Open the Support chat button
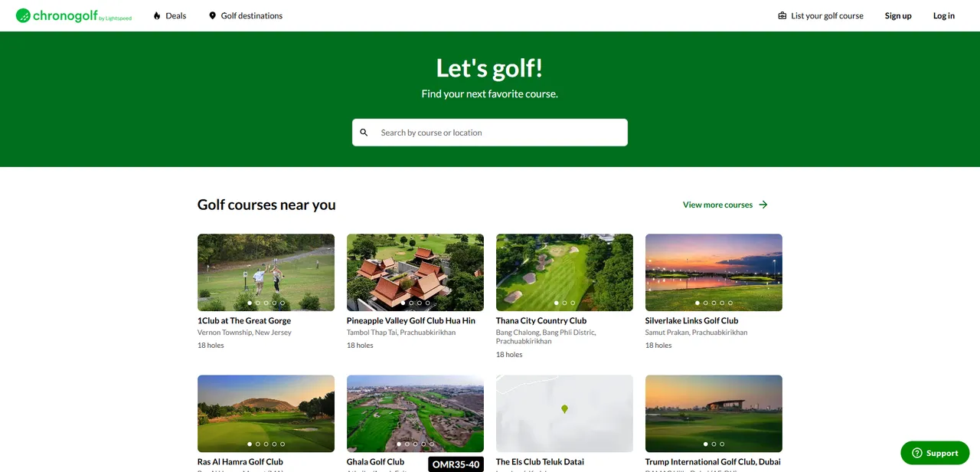The image size is (980, 472). [935, 453]
